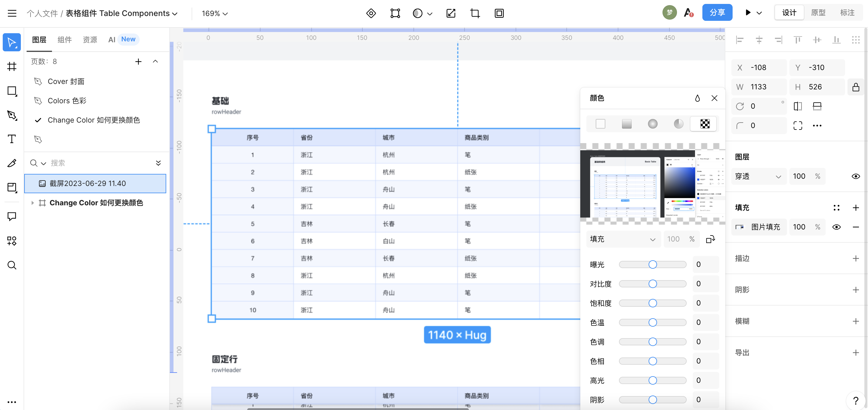The image size is (868, 410).
Task: Switch to 组件 tab
Action: pyautogui.click(x=64, y=40)
